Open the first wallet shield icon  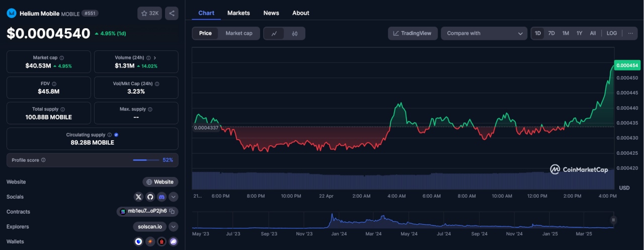138,242
